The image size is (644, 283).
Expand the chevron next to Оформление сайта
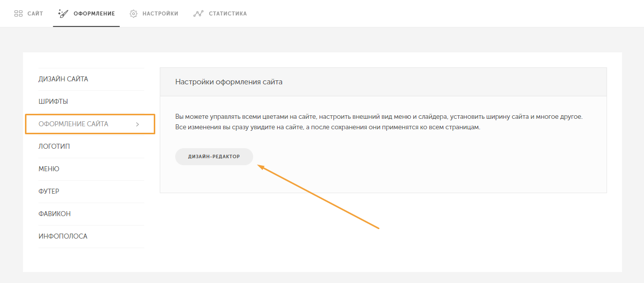137,124
